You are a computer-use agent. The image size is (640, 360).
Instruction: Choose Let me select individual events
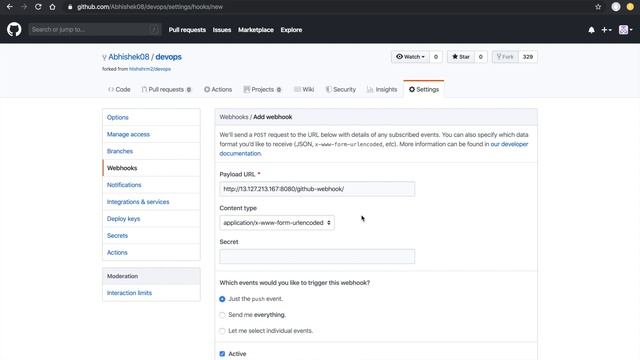pos(222,331)
